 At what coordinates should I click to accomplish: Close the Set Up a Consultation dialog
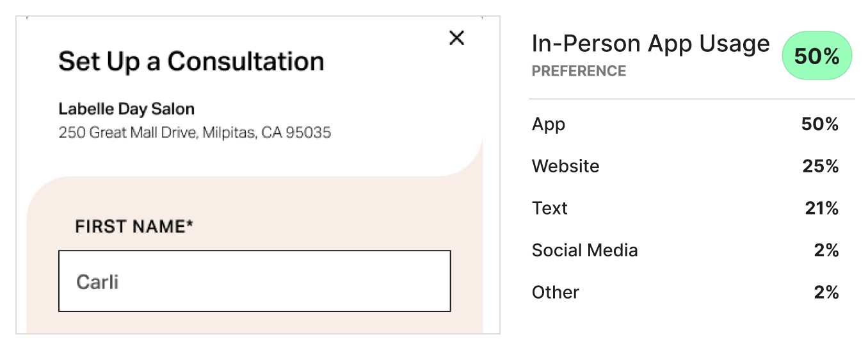(x=456, y=38)
